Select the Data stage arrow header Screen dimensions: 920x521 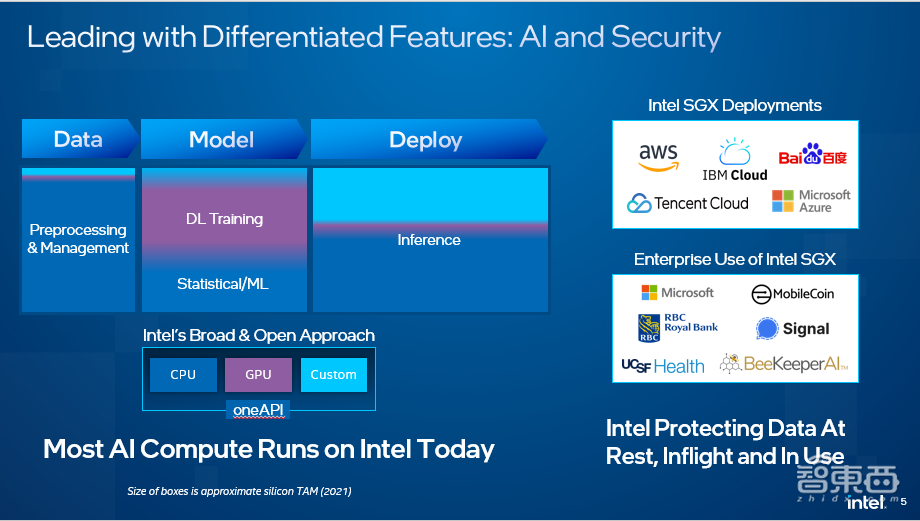(x=78, y=139)
